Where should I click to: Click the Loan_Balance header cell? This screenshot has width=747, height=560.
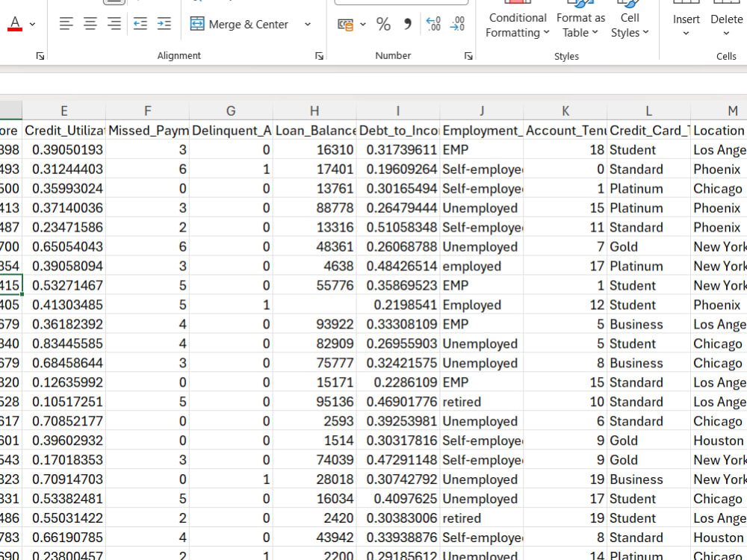pos(314,131)
